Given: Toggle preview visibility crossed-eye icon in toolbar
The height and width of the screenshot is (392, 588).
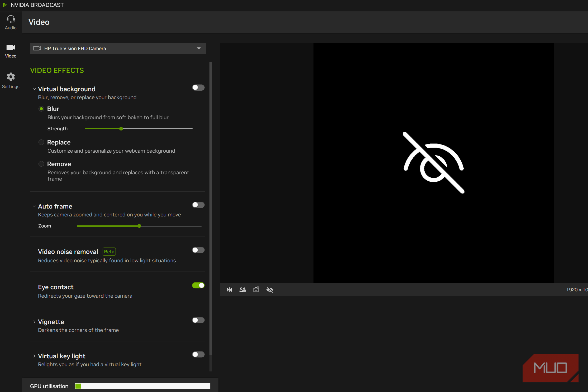Looking at the screenshot, I should 270,290.
